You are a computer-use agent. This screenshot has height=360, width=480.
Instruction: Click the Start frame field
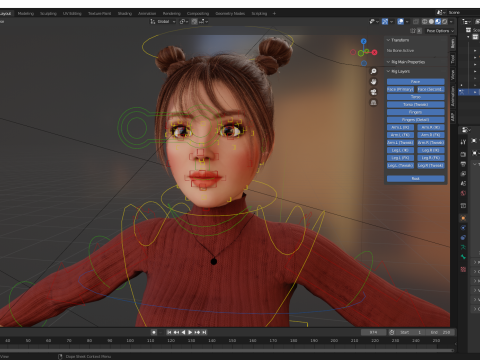click(x=410, y=332)
